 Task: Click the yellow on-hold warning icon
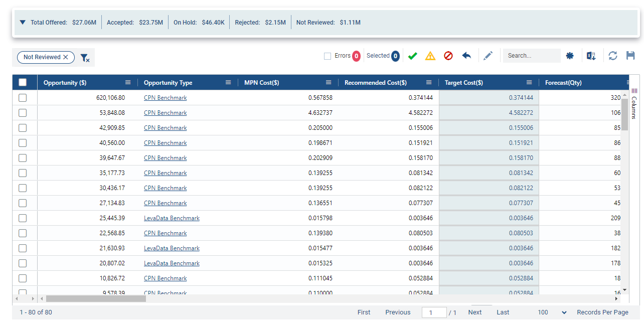coord(430,56)
